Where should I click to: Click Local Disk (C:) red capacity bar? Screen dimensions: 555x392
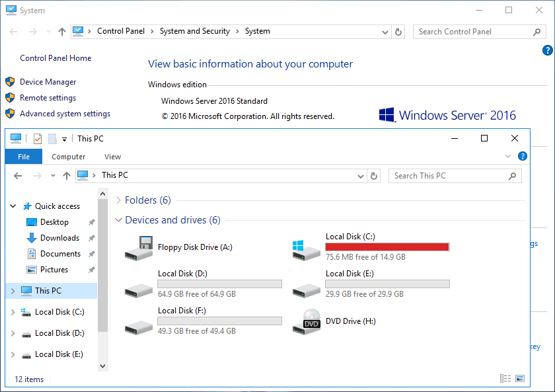click(x=387, y=247)
